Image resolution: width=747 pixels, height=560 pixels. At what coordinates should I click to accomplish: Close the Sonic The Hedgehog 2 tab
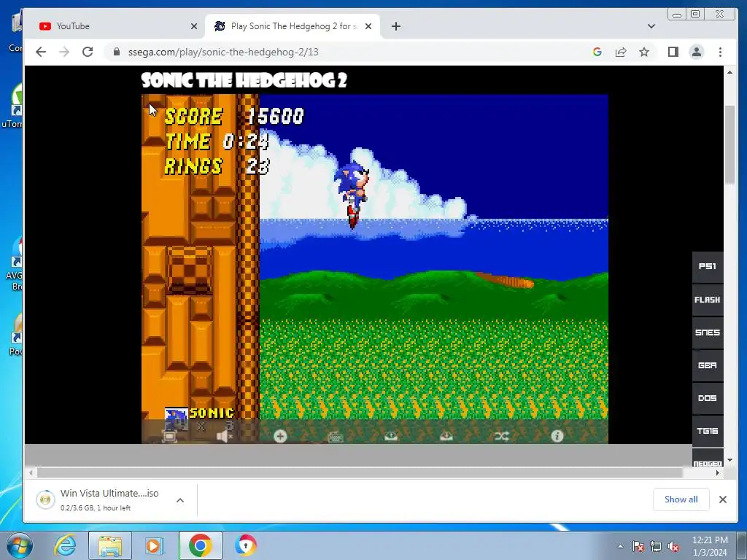[x=368, y=26]
